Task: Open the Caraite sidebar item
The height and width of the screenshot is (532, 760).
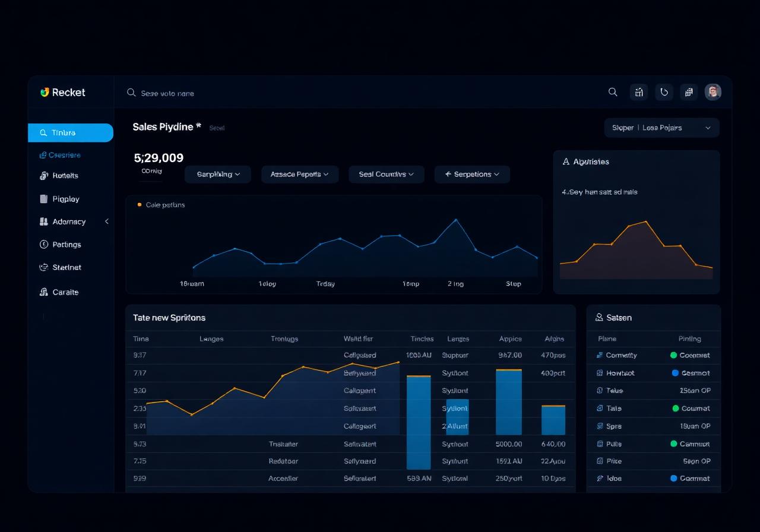Action: [x=65, y=292]
